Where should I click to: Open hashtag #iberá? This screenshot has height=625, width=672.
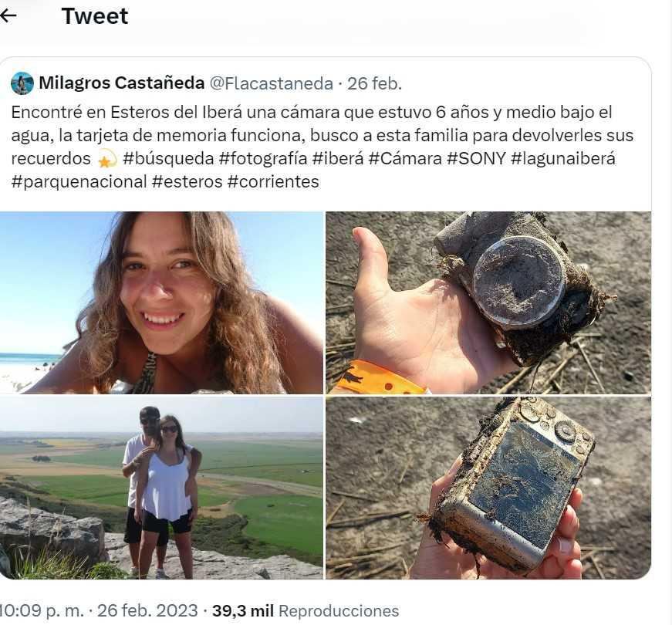(x=338, y=158)
